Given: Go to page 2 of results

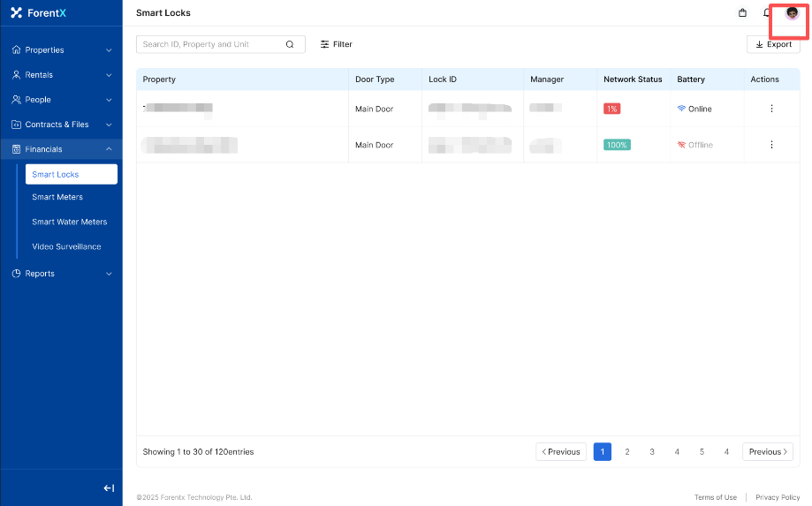Looking at the screenshot, I should coord(627,451).
